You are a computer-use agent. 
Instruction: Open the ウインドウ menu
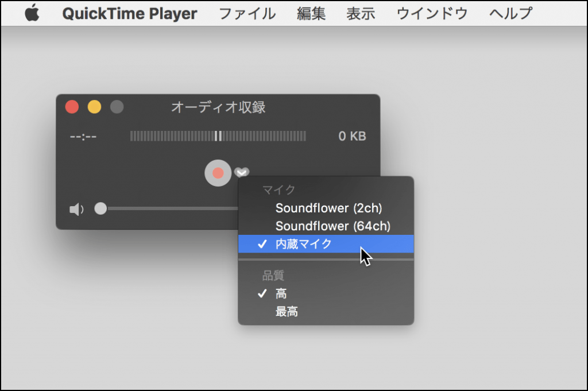point(432,13)
